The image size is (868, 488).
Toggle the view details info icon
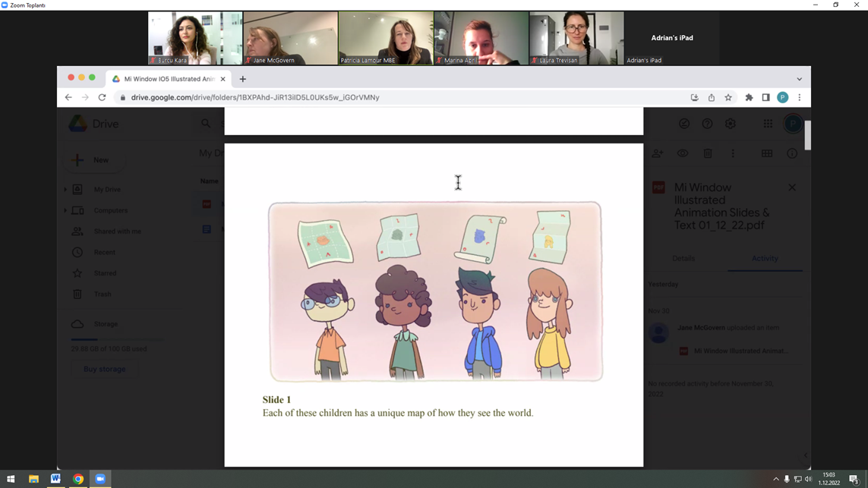[x=792, y=153]
